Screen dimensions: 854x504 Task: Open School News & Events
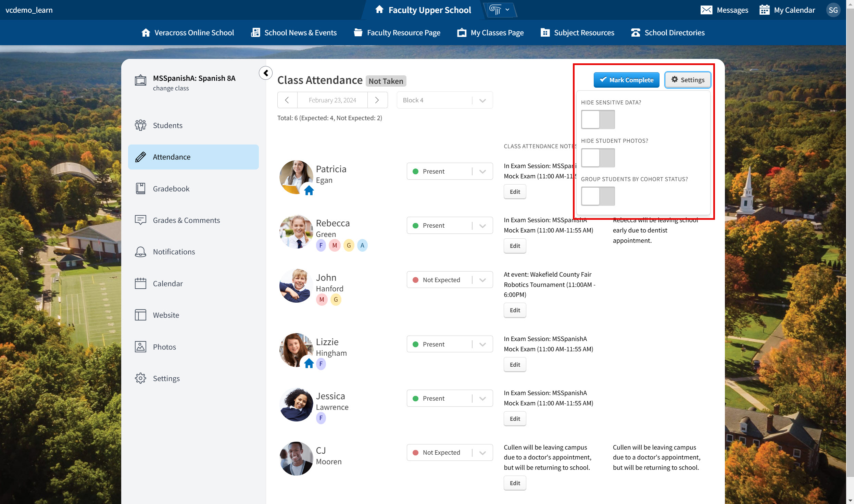pyautogui.click(x=300, y=33)
